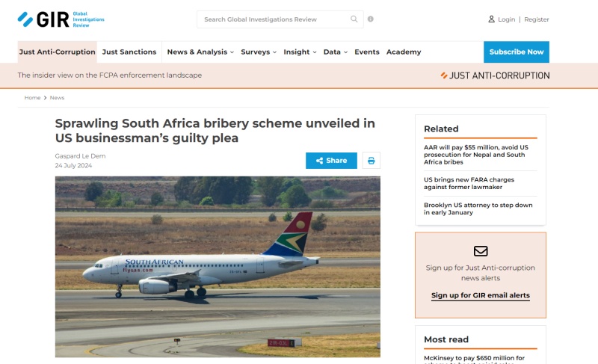The width and height of the screenshot is (598, 364).
Task: Click the Just Anti-Corruption banner logo
Action: (495, 75)
